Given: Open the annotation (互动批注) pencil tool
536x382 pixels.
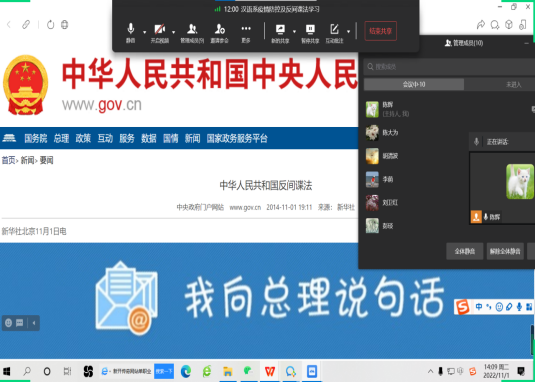Looking at the screenshot, I should click(334, 33).
